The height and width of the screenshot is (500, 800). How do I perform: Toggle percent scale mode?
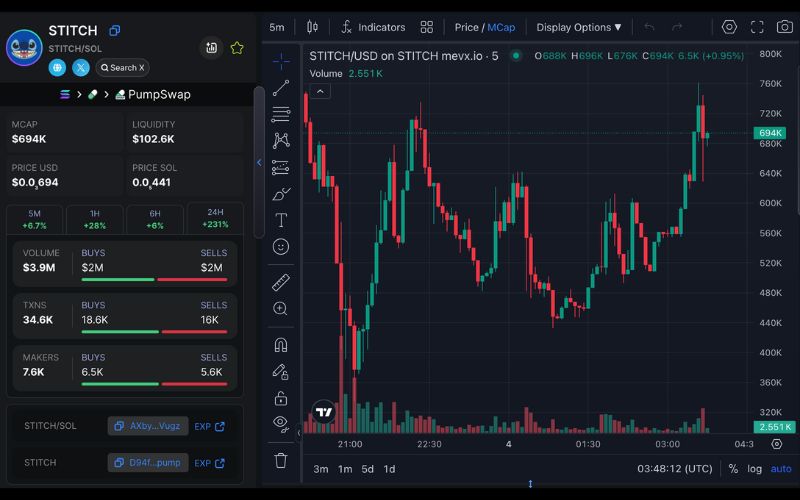(733, 469)
